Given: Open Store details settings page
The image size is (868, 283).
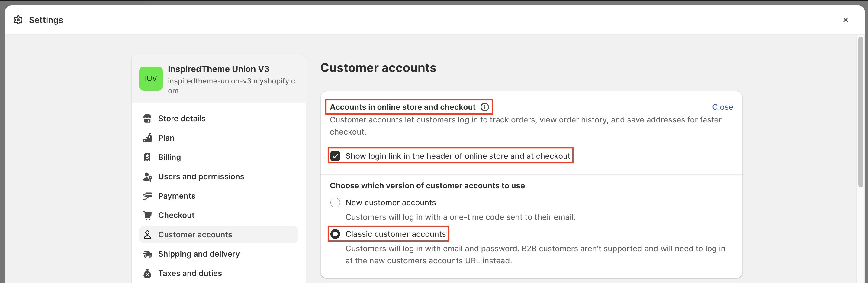Looking at the screenshot, I should click(182, 119).
